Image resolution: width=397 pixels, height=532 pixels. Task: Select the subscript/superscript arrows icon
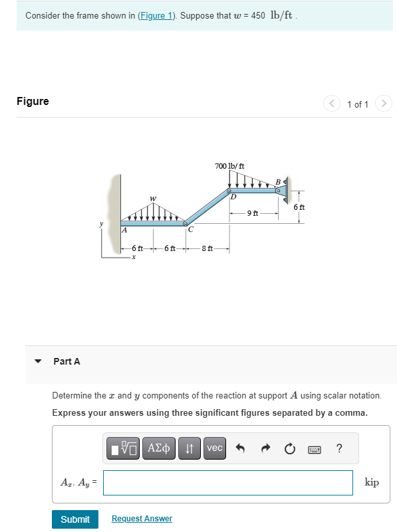click(x=189, y=448)
